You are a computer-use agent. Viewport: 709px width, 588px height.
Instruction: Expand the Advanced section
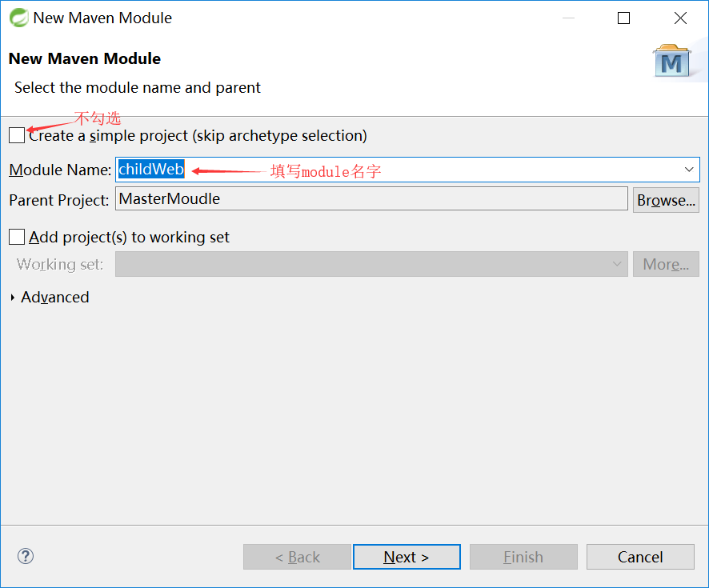(x=12, y=297)
